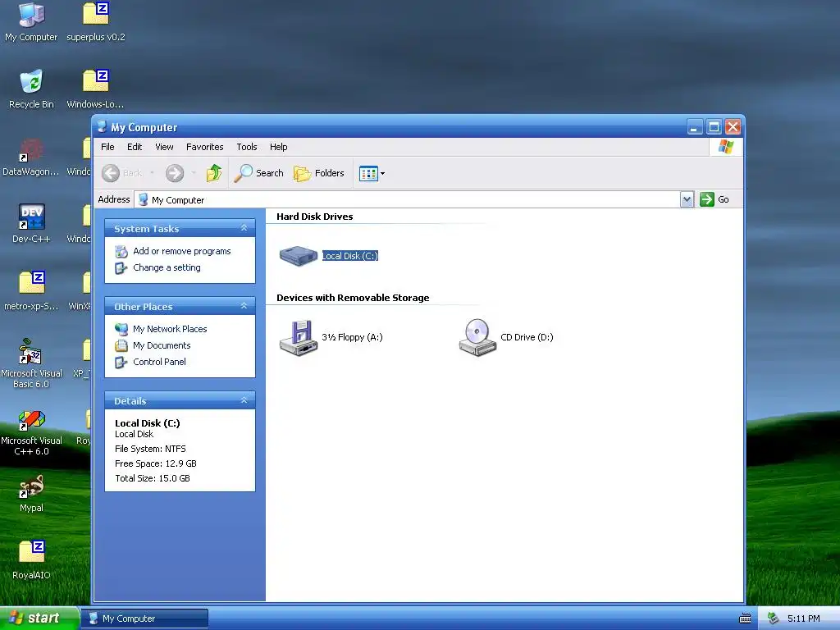
Task: Select the metro-xp-S... desktop folder
Action: point(31,291)
